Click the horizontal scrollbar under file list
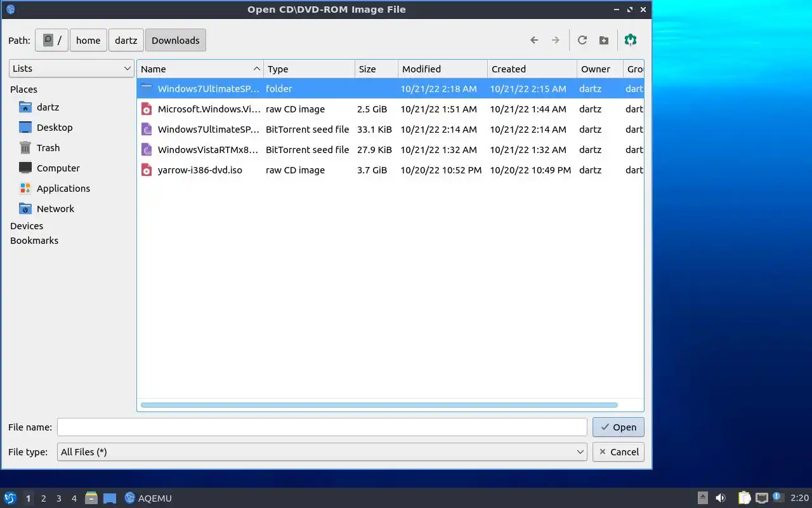 point(379,405)
